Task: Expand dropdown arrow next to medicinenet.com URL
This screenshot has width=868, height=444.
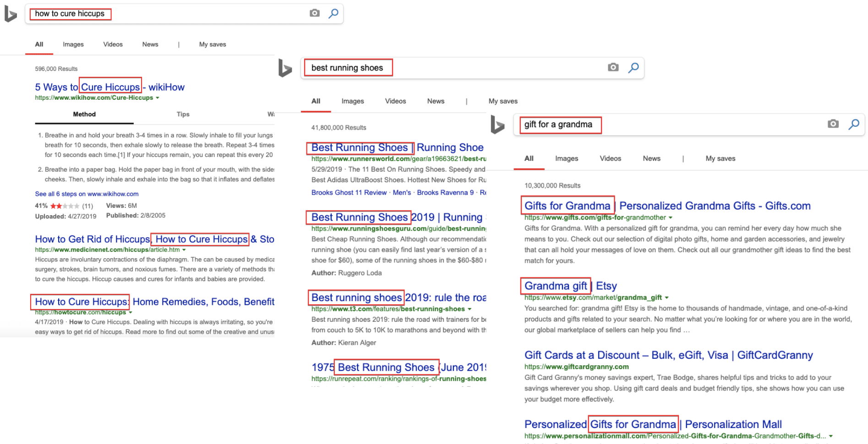Action: (x=184, y=250)
